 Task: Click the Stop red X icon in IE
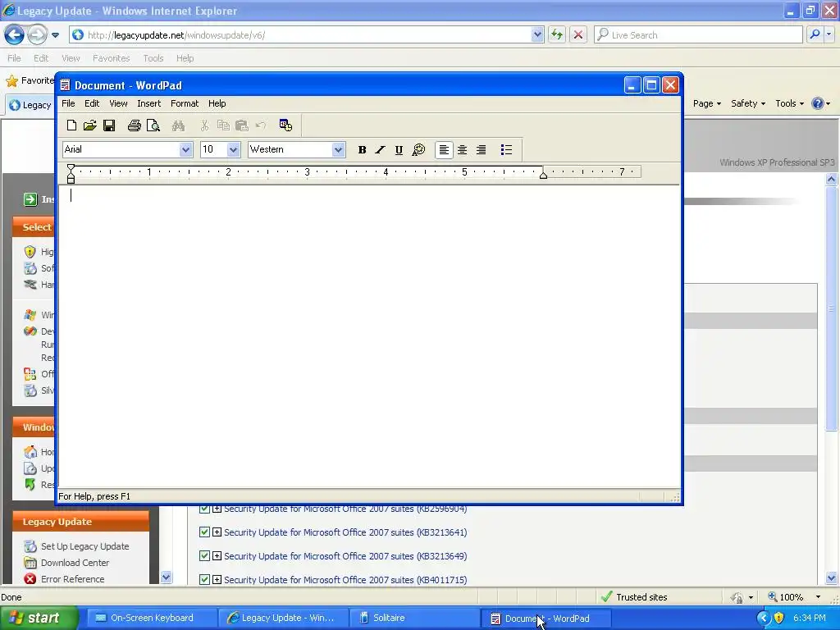pyautogui.click(x=578, y=35)
